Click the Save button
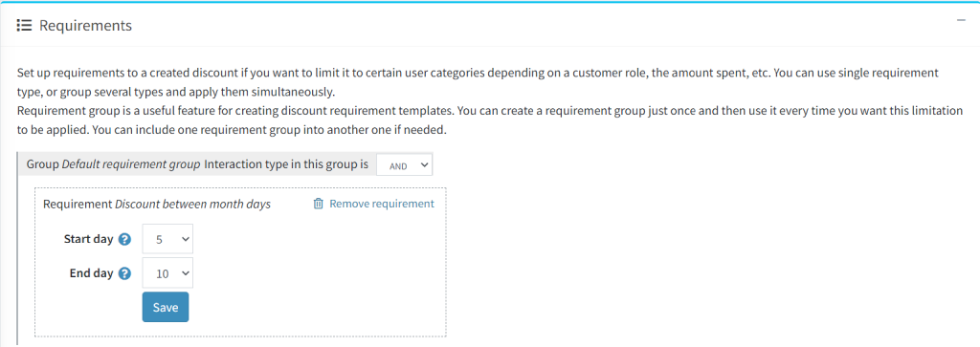Screen dimensions: 980x347 (166, 307)
